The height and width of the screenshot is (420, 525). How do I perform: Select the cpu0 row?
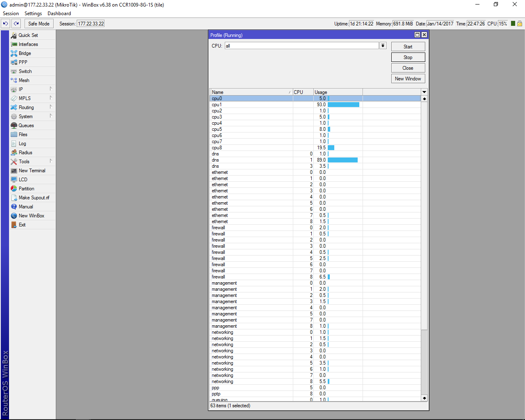(315, 98)
